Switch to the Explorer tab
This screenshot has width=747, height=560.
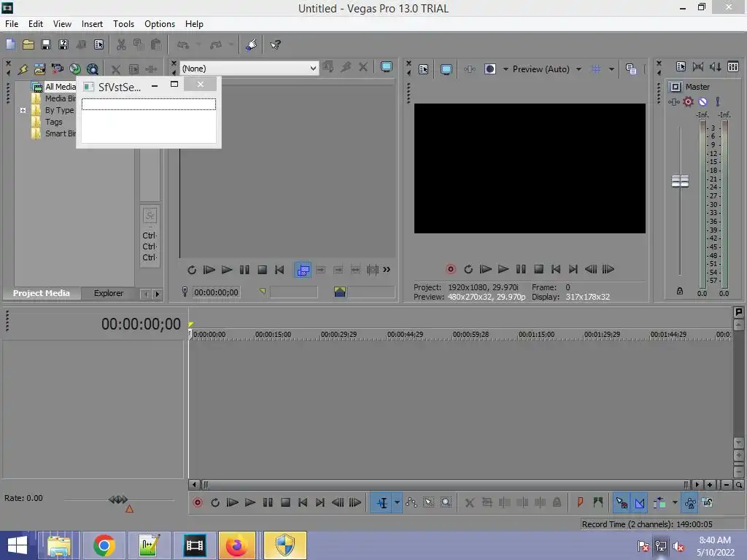(109, 293)
